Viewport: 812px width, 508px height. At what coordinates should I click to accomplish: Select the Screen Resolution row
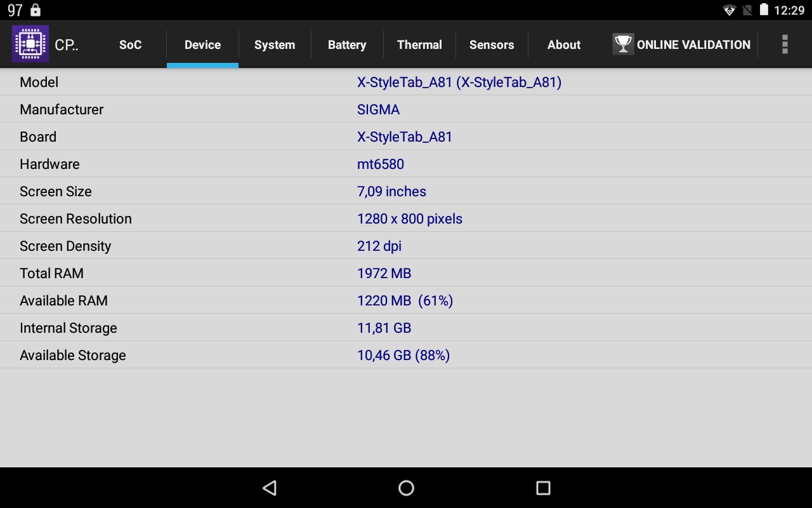(x=406, y=219)
